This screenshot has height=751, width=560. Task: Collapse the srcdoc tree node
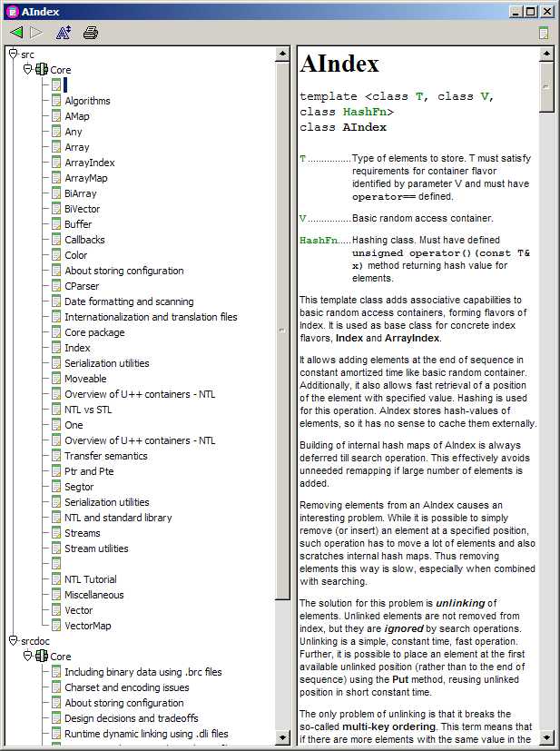coord(13,641)
